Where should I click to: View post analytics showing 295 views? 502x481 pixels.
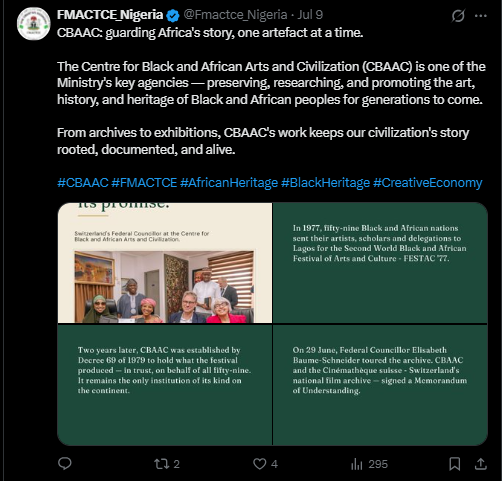coord(369,464)
